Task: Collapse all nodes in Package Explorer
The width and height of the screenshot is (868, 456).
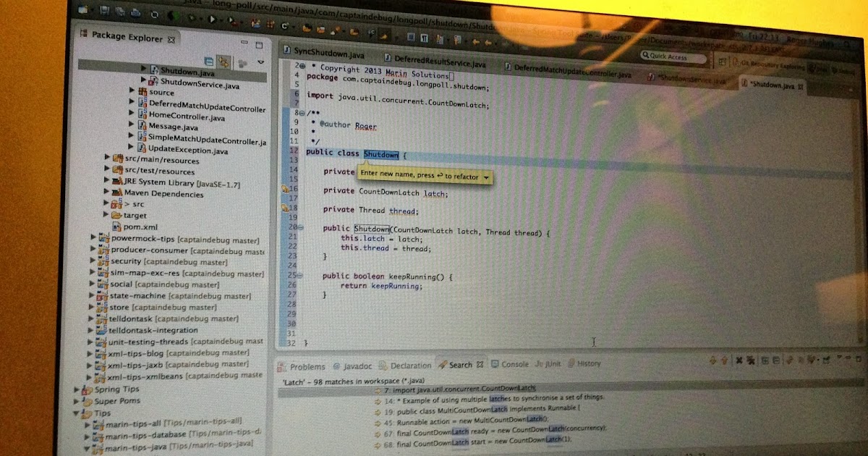Action: click(x=209, y=62)
